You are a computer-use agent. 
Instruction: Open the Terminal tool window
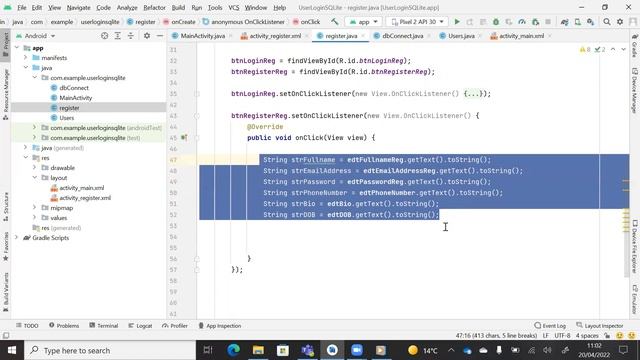(x=104, y=325)
